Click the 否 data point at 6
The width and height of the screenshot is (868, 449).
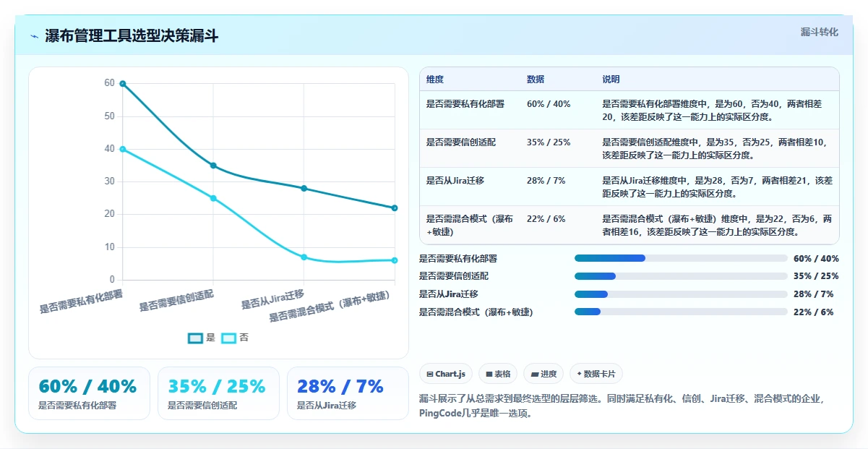coord(395,260)
